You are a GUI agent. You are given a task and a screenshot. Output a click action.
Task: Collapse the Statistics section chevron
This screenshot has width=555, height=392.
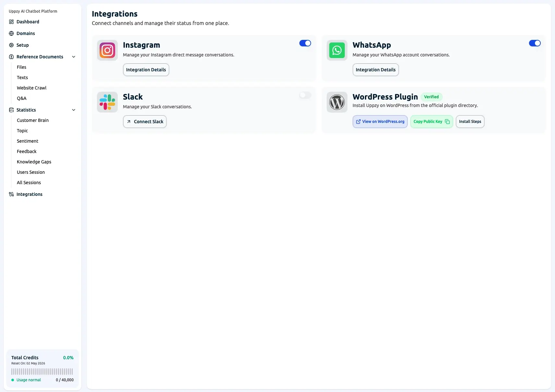coord(74,110)
